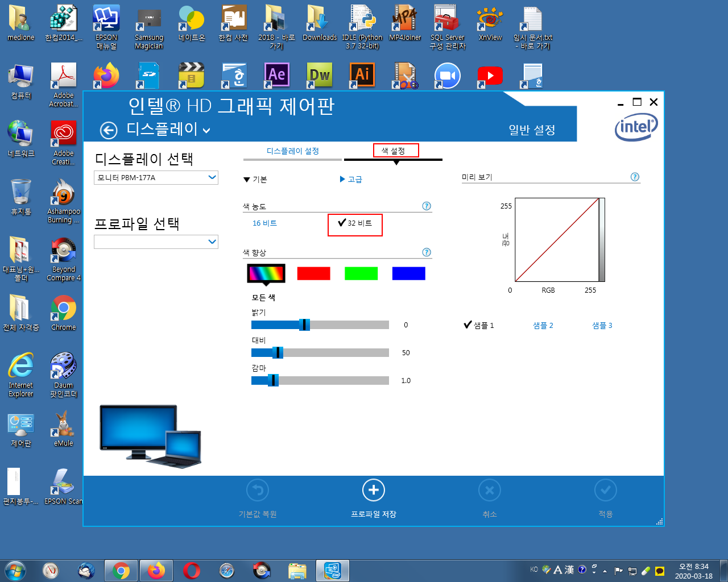Open the Adobe Creative Cloud desktop icon
The image size is (728, 582).
[x=64, y=144]
